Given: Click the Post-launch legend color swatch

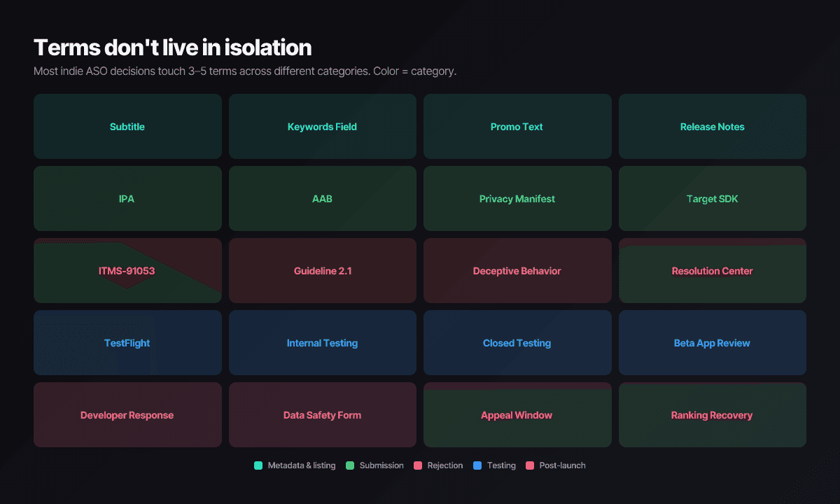Looking at the screenshot, I should tap(530, 465).
